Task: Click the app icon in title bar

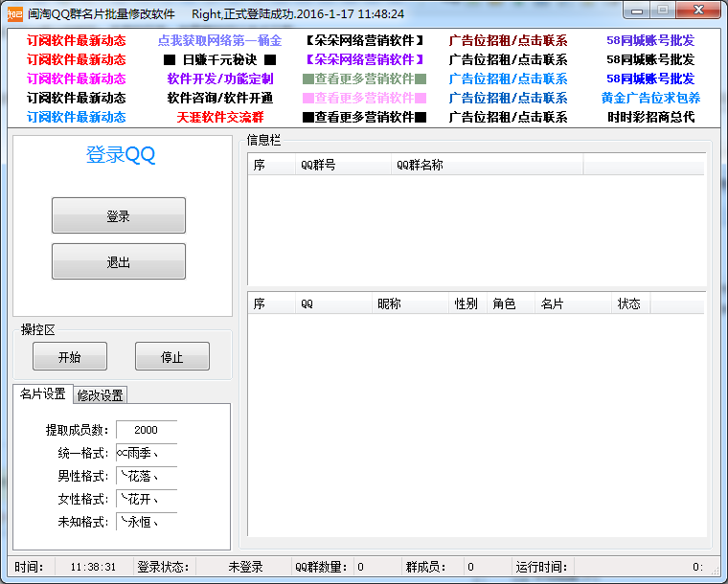Action: pyautogui.click(x=15, y=13)
